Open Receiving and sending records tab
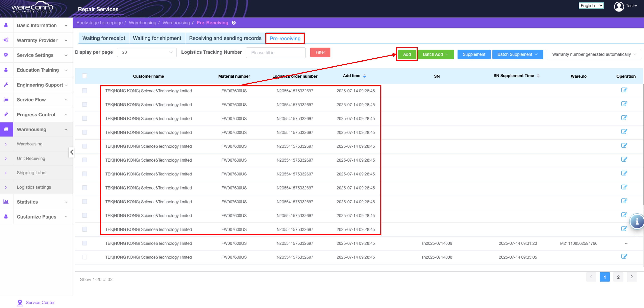This screenshot has width=644, height=308. pos(225,38)
